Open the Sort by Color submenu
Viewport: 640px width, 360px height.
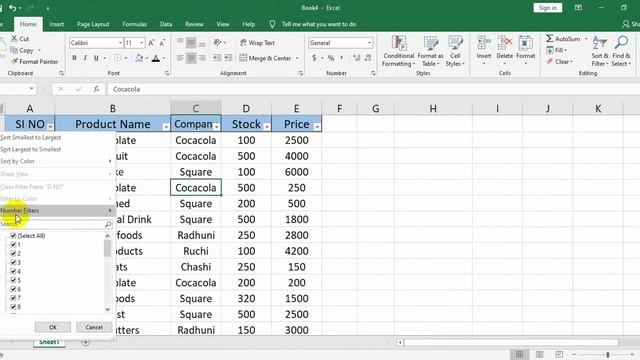pyautogui.click(x=57, y=161)
